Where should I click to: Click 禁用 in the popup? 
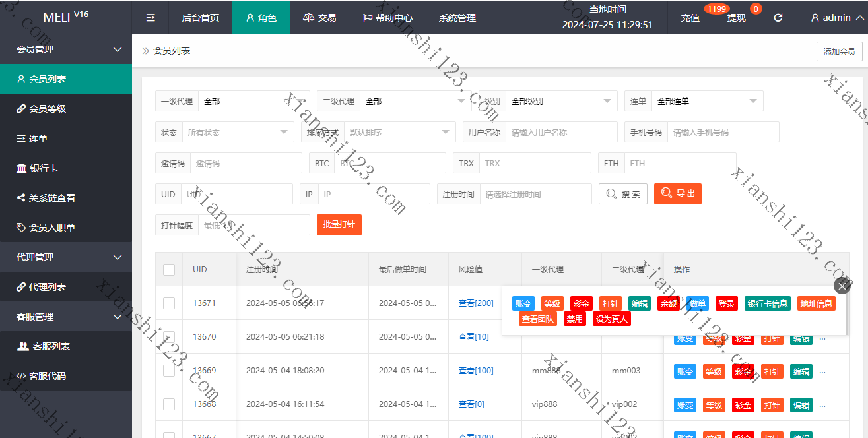(x=575, y=319)
